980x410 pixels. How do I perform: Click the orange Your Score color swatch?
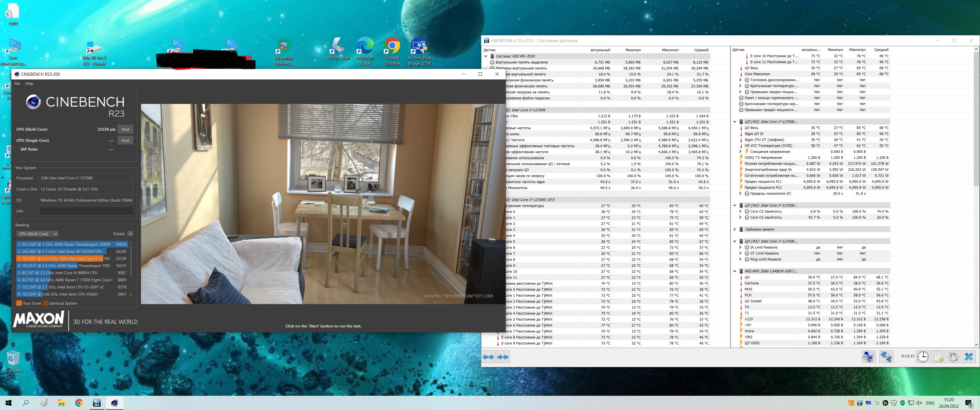click(x=19, y=303)
